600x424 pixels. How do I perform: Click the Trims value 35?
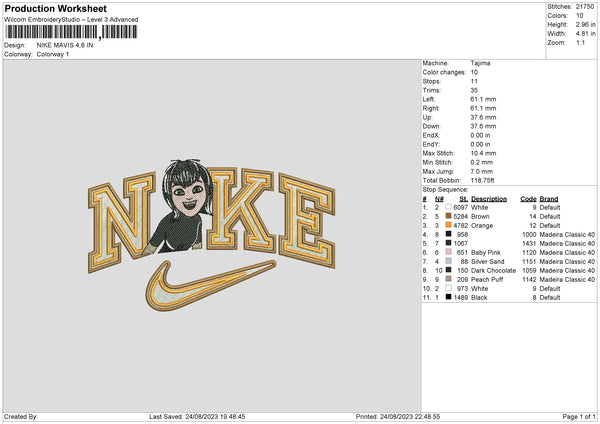474,90
